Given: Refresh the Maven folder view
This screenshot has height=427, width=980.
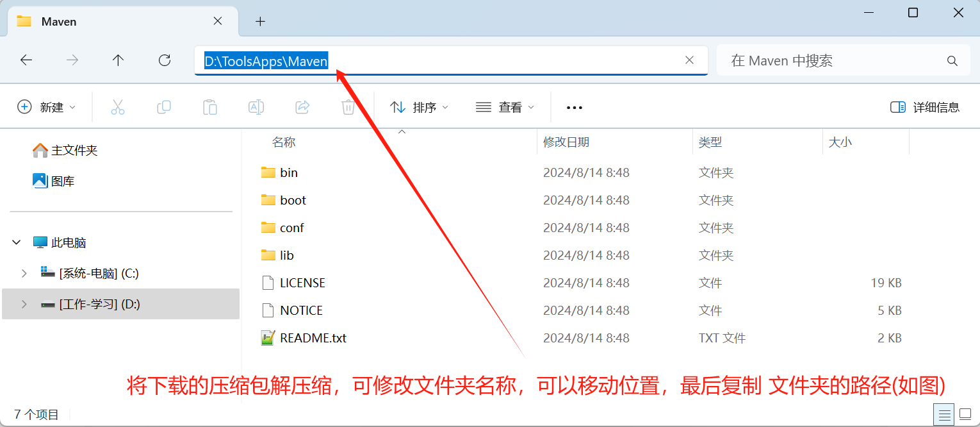Looking at the screenshot, I should (x=165, y=60).
